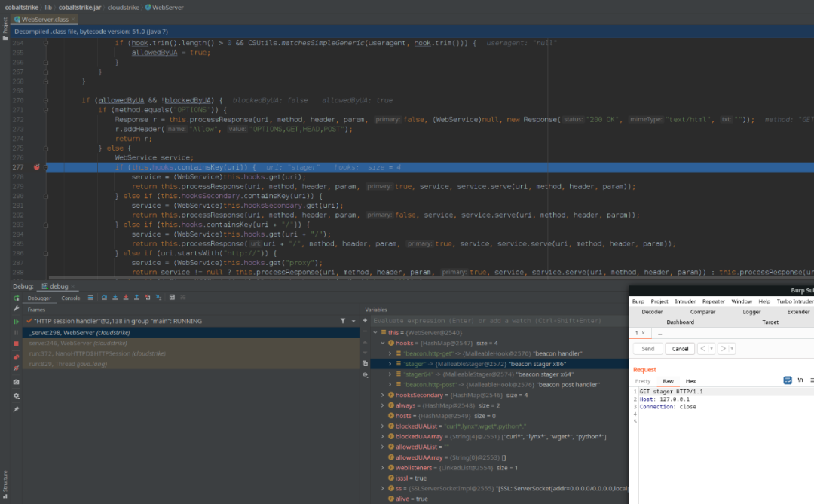Viewport: 814px width, 504px height.
Task: Click Send button in Burp Suite
Action: point(648,349)
